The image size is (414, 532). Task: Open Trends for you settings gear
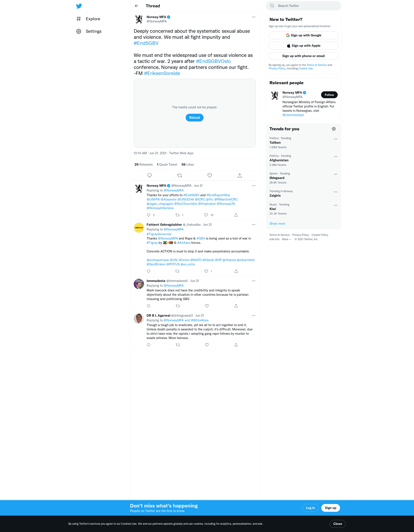coord(334,129)
